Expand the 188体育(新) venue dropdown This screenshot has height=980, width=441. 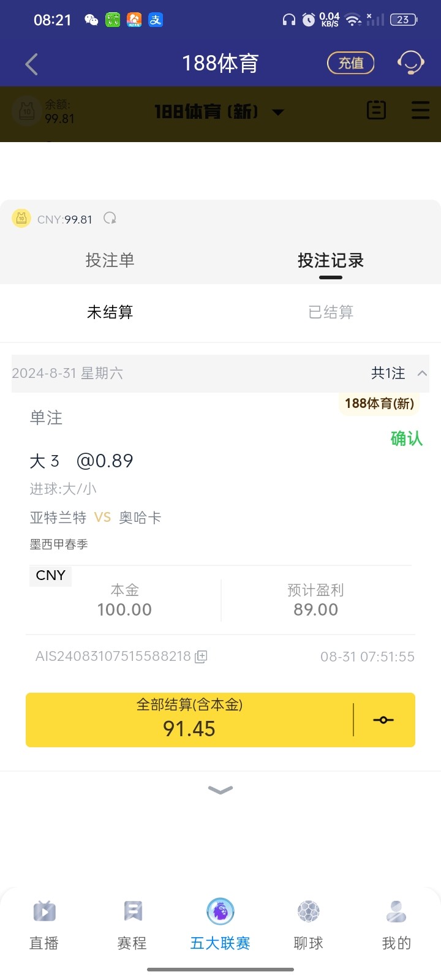click(278, 112)
